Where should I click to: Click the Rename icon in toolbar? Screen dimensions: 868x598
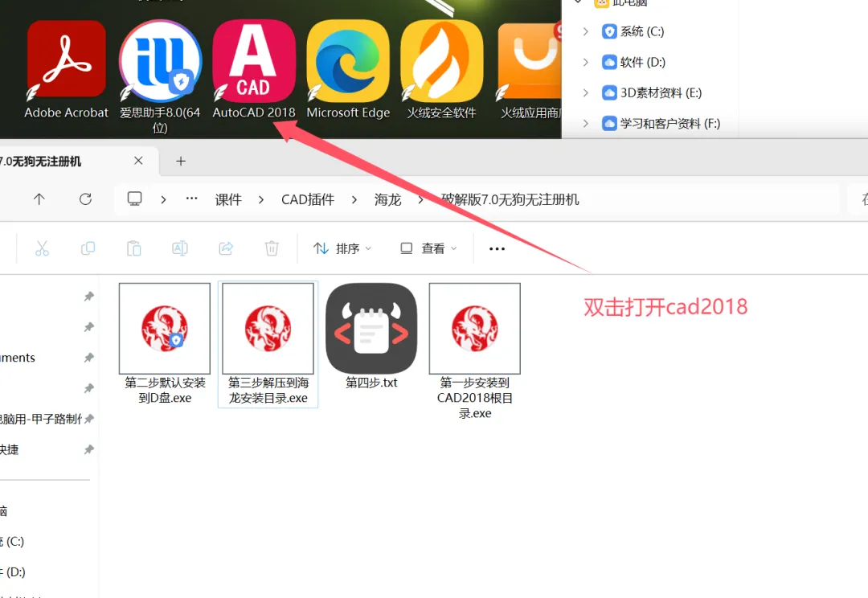click(180, 248)
